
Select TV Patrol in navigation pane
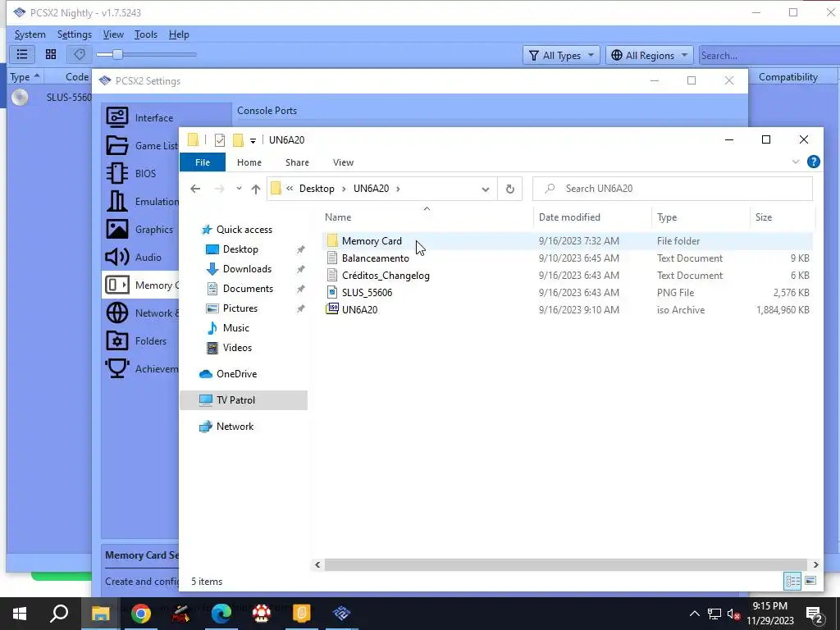[244, 400]
